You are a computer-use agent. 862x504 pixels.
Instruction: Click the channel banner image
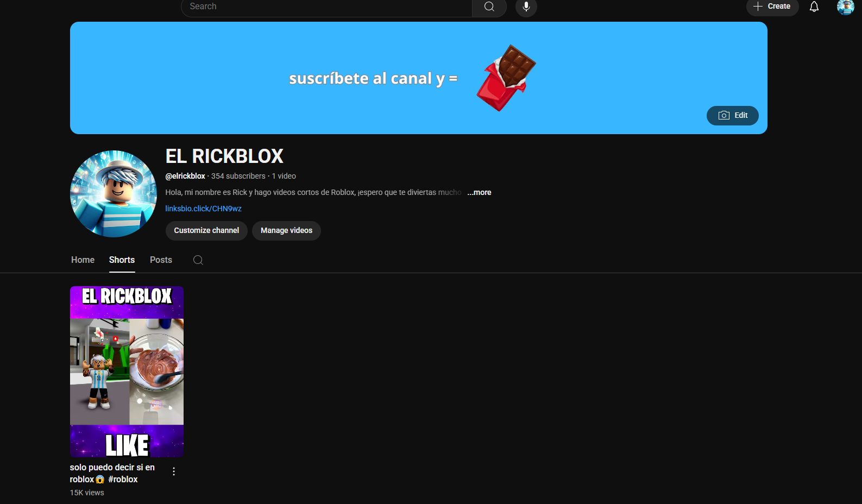[418, 78]
